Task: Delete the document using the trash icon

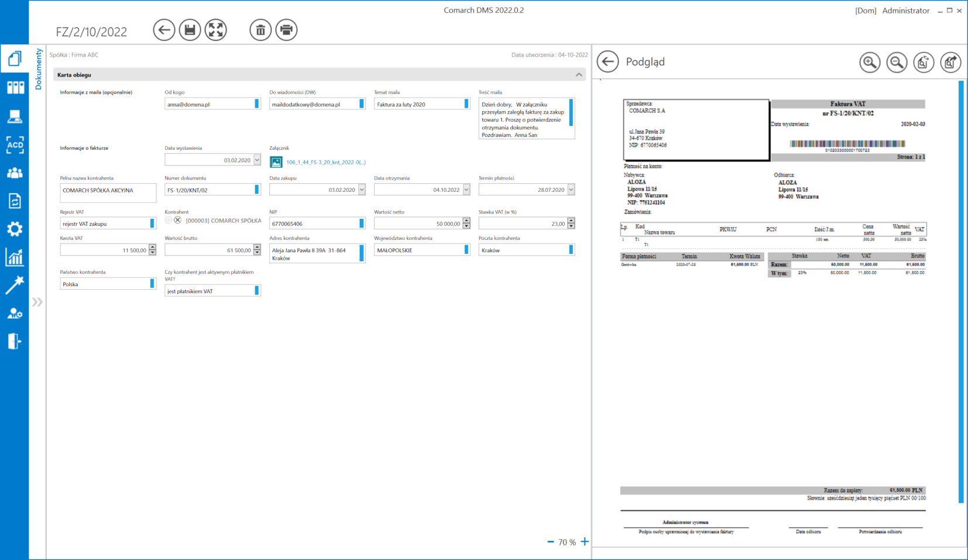Action: [x=260, y=30]
